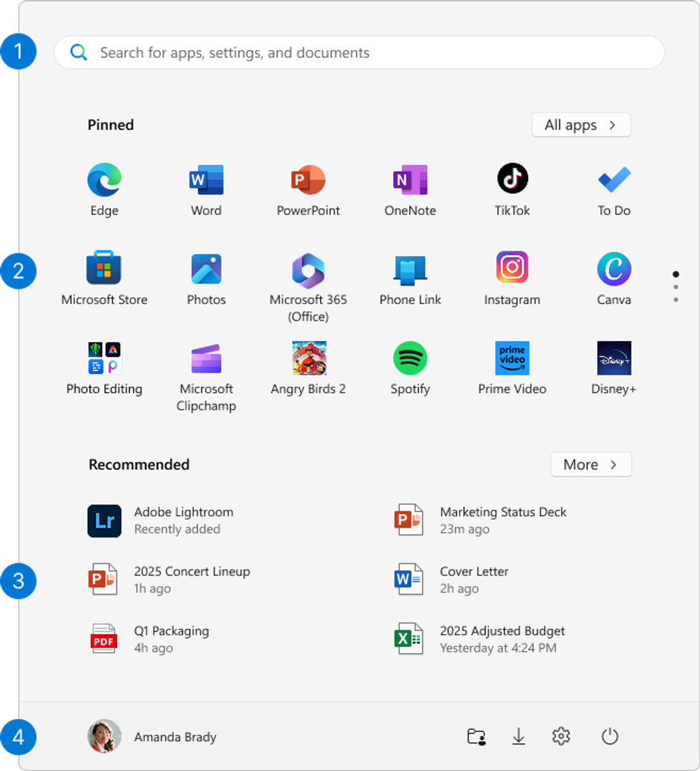Show More recommended items
The width and height of the screenshot is (700, 771).
pyautogui.click(x=591, y=464)
